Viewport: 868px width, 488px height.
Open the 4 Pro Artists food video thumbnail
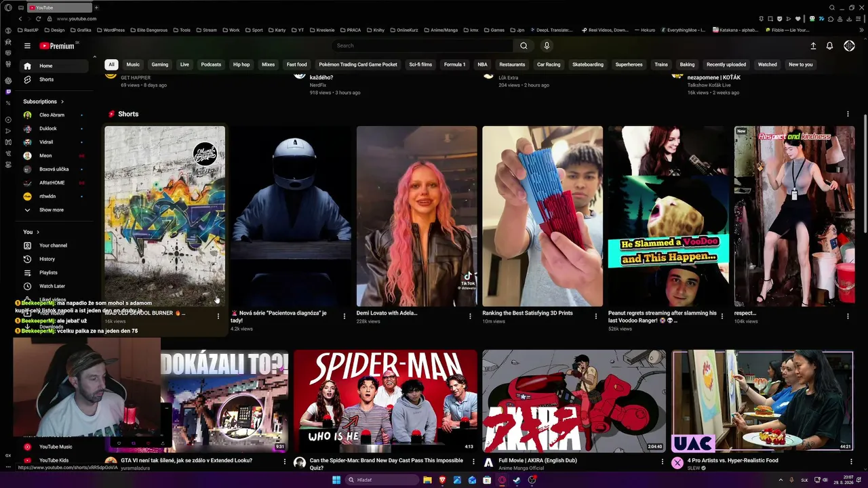(762, 401)
